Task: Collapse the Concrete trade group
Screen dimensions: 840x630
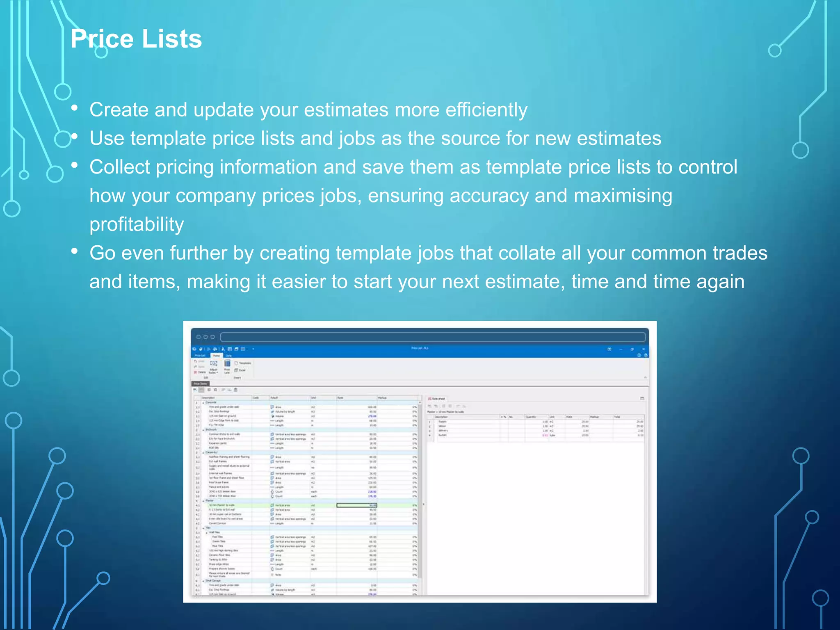Action: pos(203,403)
